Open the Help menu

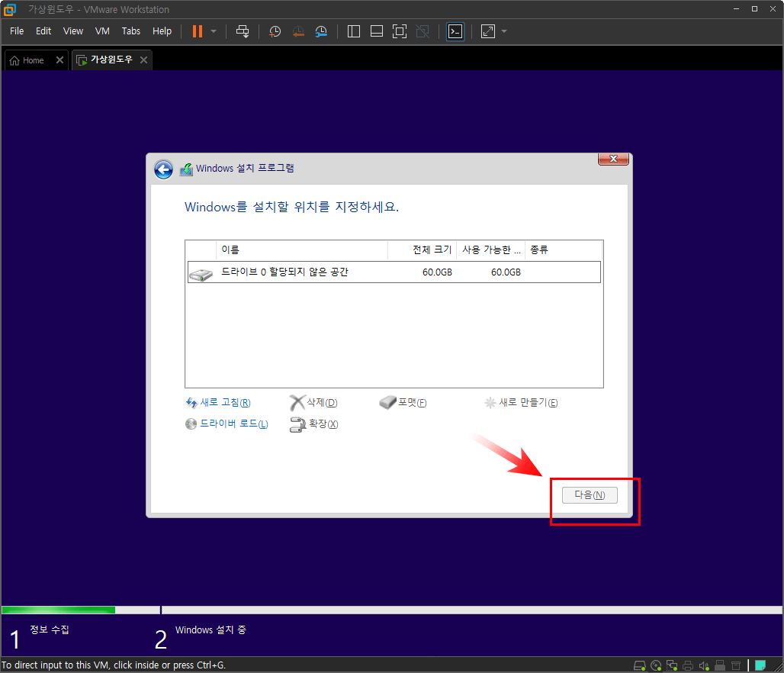pyautogui.click(x=162, y=31)
